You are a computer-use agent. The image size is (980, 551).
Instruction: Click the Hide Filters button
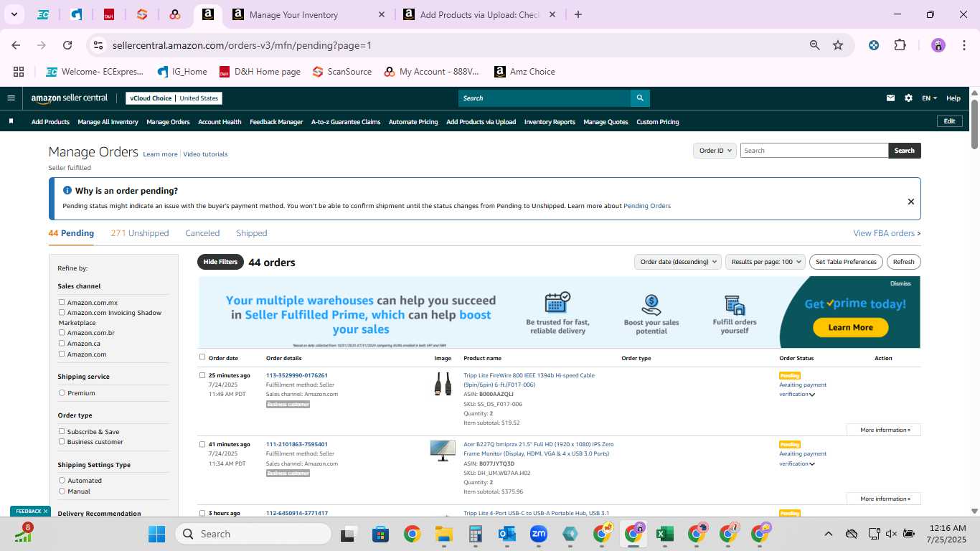coord(220,262)
